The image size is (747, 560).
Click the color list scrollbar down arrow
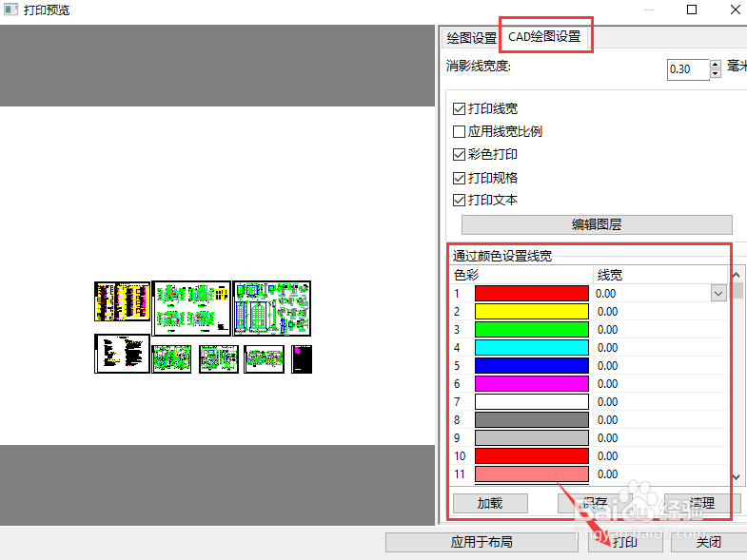pos(736,476)
